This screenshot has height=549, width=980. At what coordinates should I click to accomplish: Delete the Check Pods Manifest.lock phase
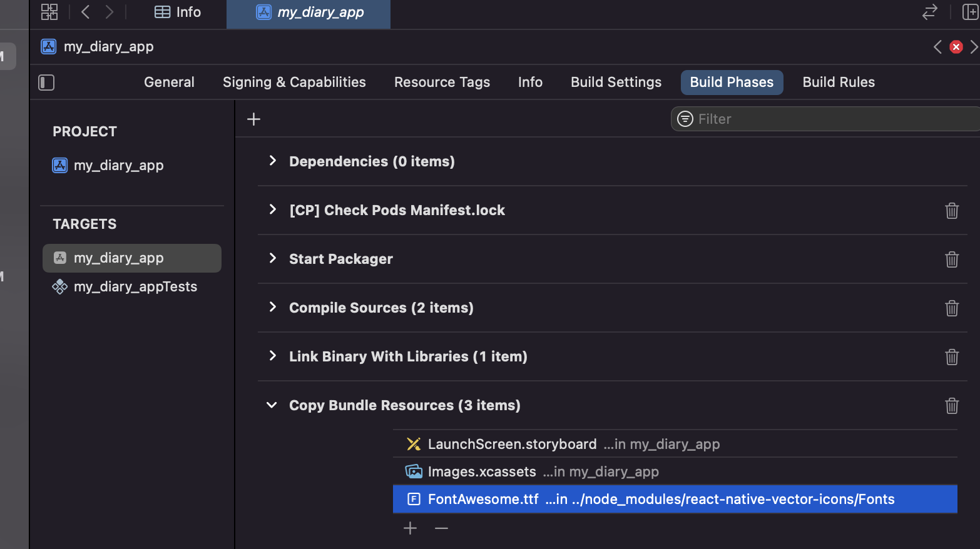(x=952, y=211)
